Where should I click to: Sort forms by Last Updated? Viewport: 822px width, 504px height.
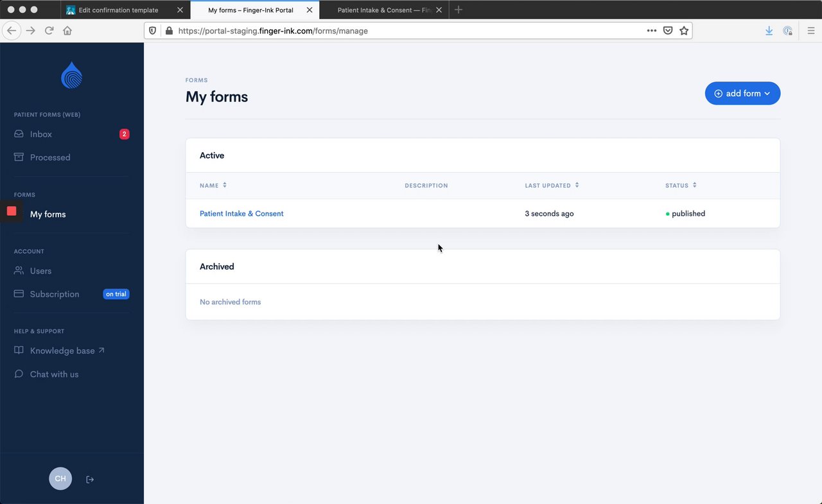click(552, 186)
